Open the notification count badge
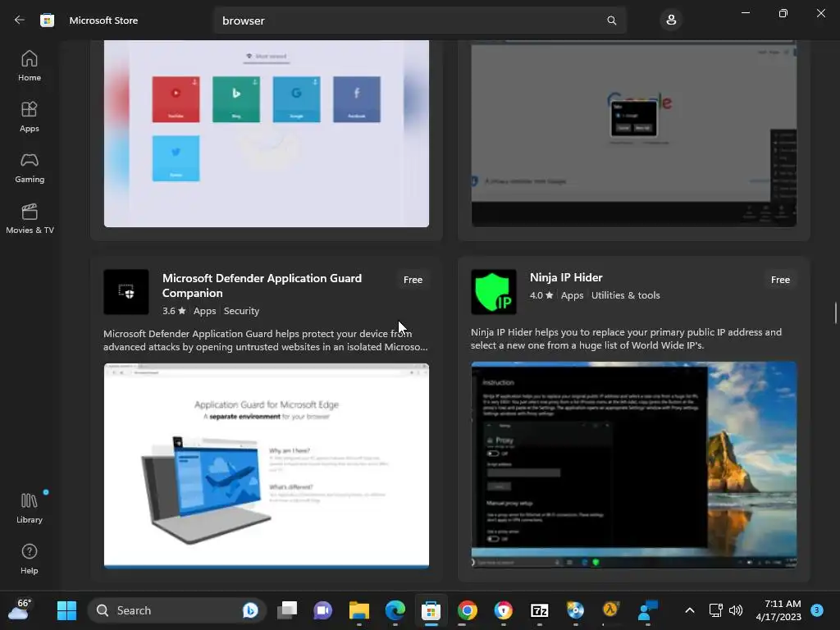Image resolution: width=840 pixels, height=630 pixels. point(816,610)
